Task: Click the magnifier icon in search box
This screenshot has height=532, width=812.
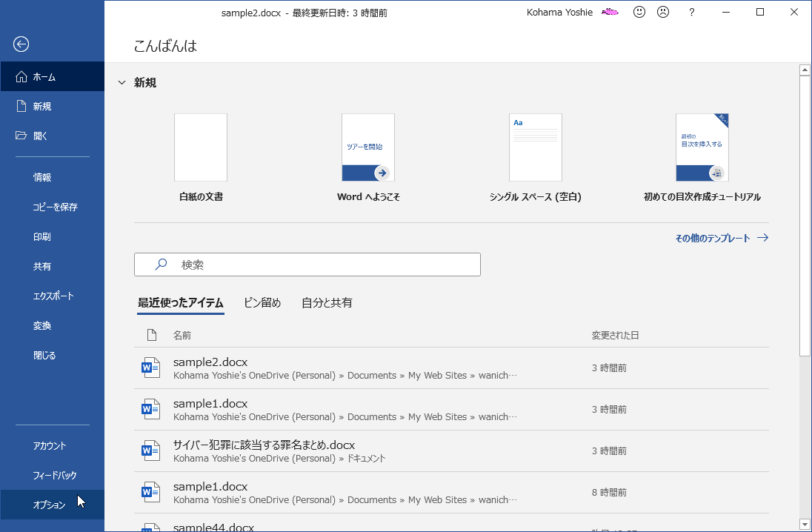Action: pyautogui.click(x=161, y=265)
